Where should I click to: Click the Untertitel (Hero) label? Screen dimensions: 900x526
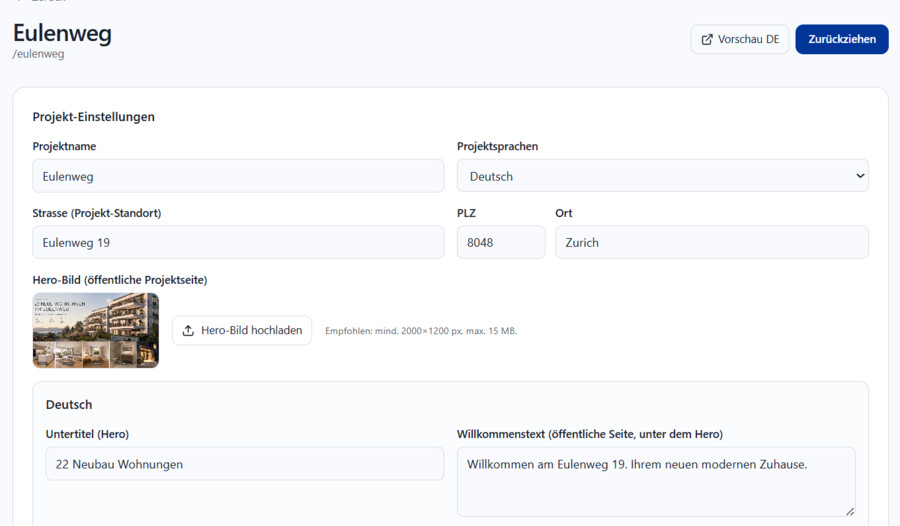[87, 434]
